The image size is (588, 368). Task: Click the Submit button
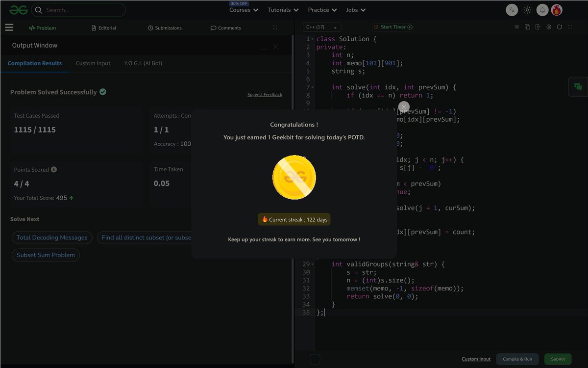coord(558,359)
